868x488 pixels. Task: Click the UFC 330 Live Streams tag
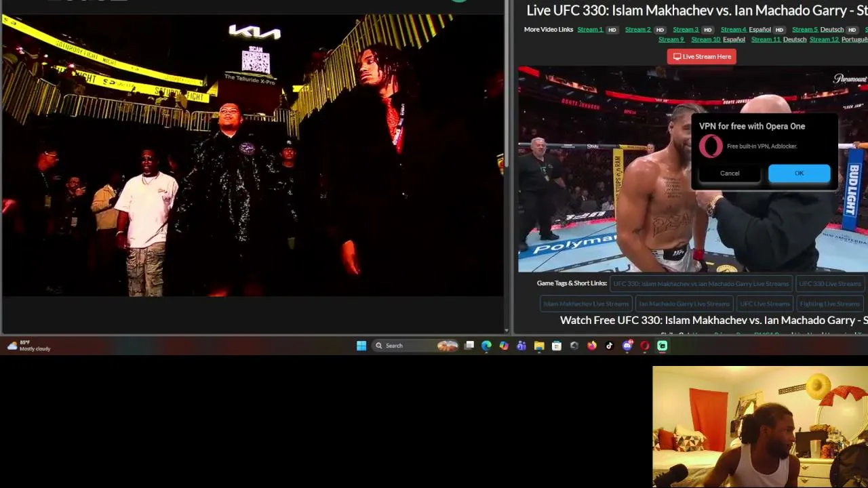pyautogui.click(x=829, y=284)
